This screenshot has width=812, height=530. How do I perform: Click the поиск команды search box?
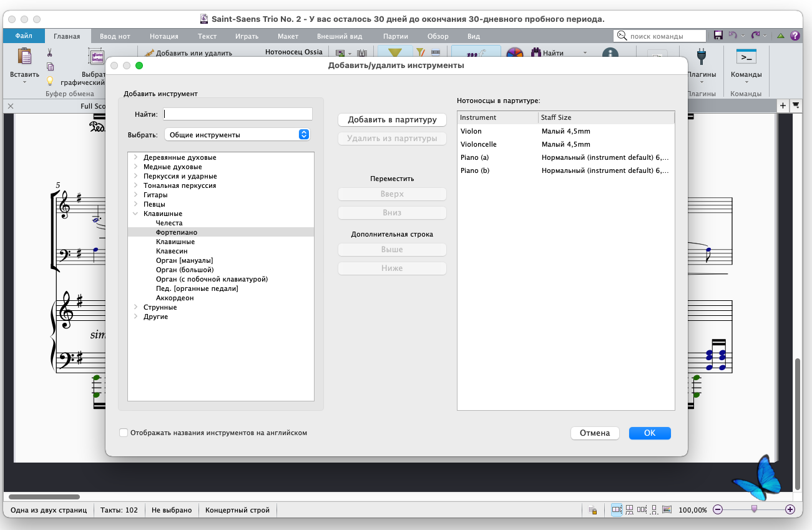point(660,36)
